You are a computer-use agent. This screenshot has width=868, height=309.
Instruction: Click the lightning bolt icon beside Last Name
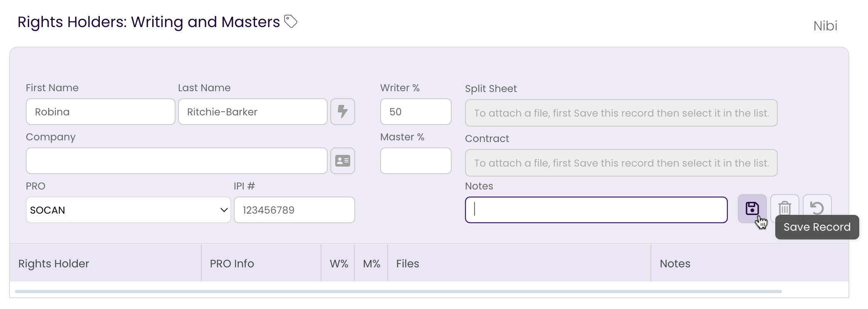click(343, 112)
